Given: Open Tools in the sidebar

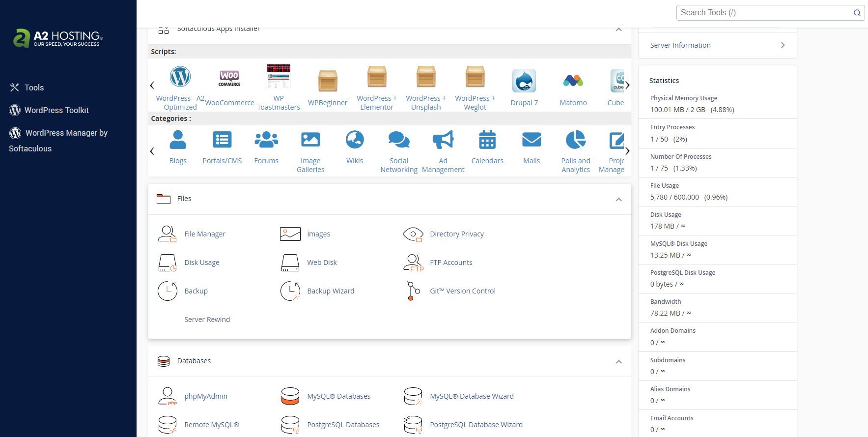Looking at the screenshot, I should pyautogui.click(x=27, y=87).
